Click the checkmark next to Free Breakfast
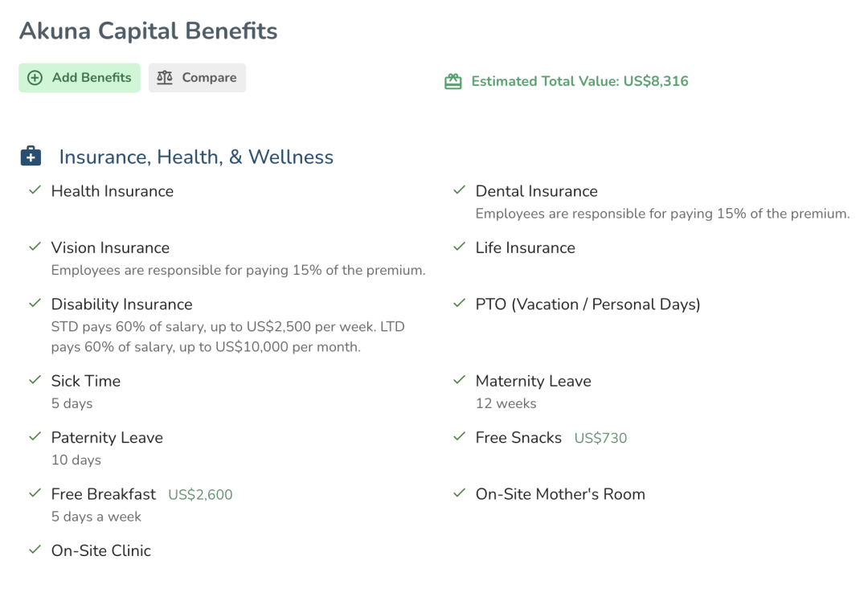868x605 pixels. (x=35, y=493)
